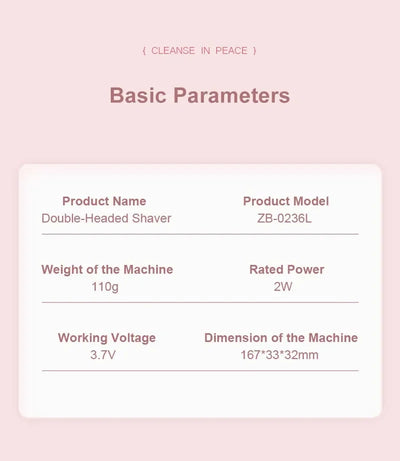Click the 110g weight value
This screenshot has height=461, width=400.
click(x=105, y=287)
